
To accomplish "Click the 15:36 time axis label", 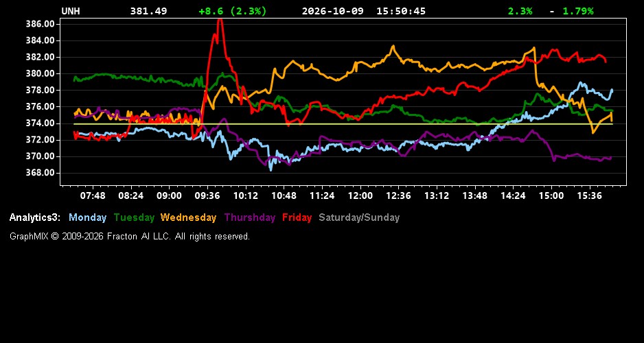I will coord(589,196).
